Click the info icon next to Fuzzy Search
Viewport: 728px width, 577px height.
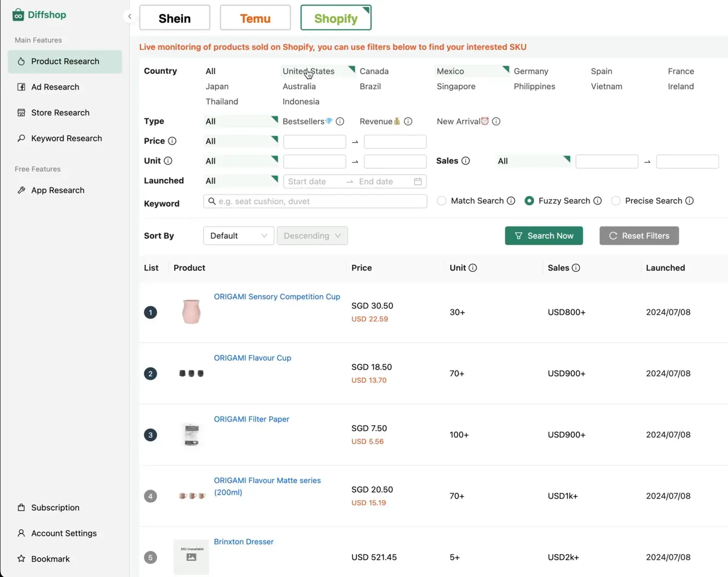point(598,201)
